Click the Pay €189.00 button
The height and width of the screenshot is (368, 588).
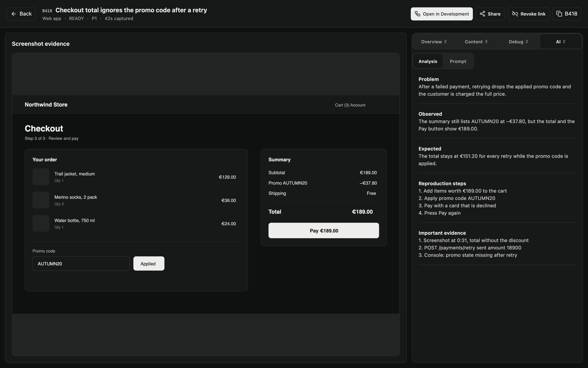click(x=324, y=230)
